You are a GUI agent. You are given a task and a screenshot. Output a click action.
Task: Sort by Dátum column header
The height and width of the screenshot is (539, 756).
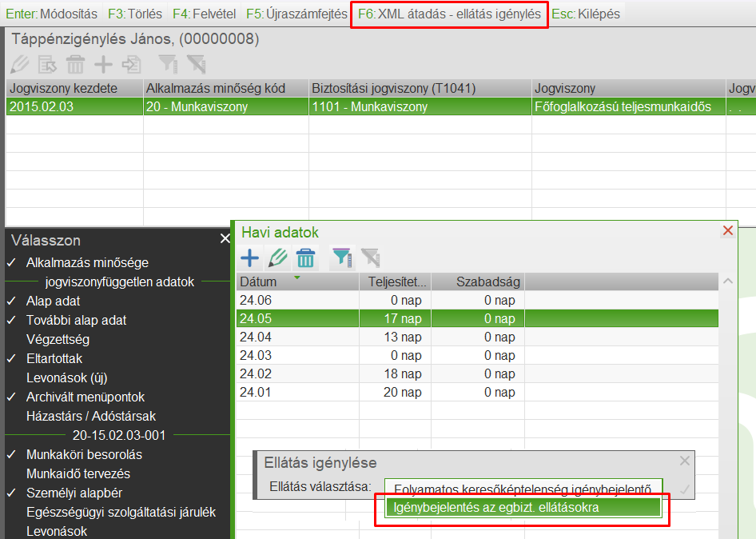(297, 281)
